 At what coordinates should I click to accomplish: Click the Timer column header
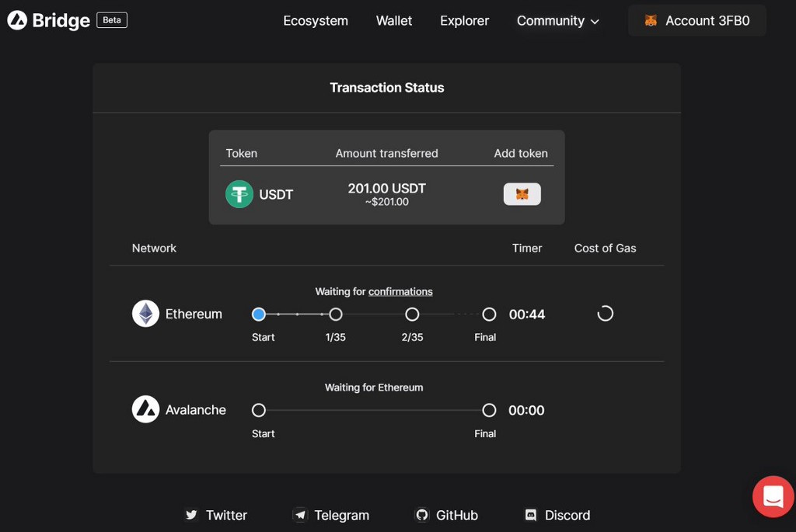[x=527, y=248]
